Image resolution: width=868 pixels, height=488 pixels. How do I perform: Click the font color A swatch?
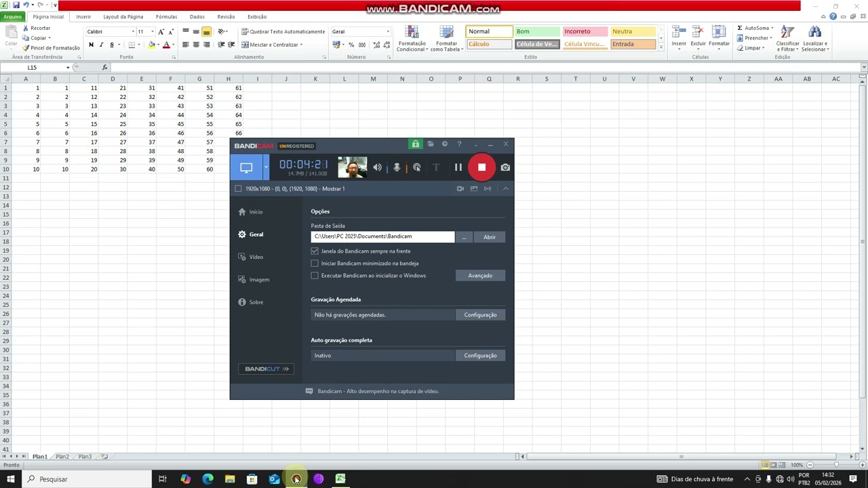(x=166, y=45)
